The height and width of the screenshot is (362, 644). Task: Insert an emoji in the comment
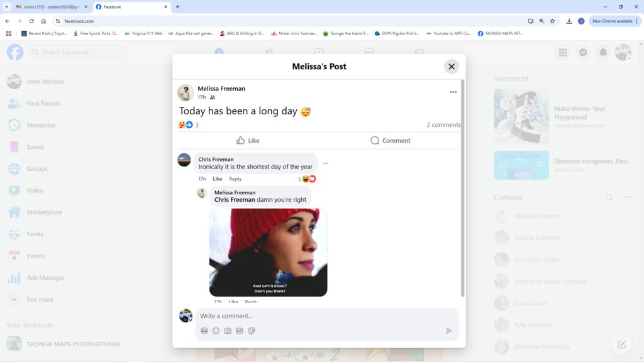(x=216, y=331)
